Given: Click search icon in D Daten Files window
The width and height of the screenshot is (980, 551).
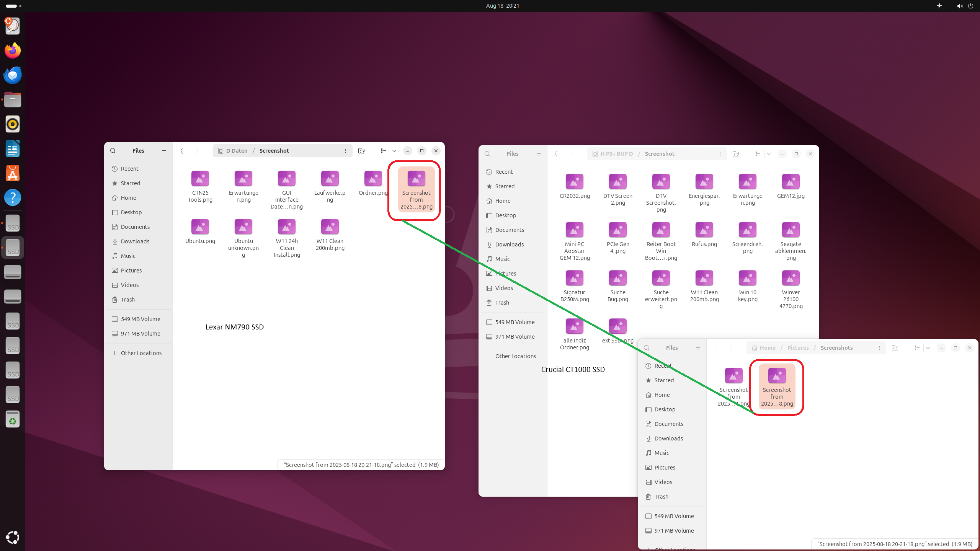Looking at the screenshot, I should [x=113, y=151].
